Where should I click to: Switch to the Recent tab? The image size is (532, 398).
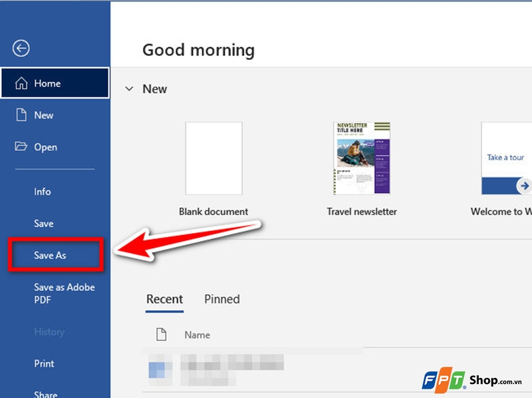(x=164, y=299)
